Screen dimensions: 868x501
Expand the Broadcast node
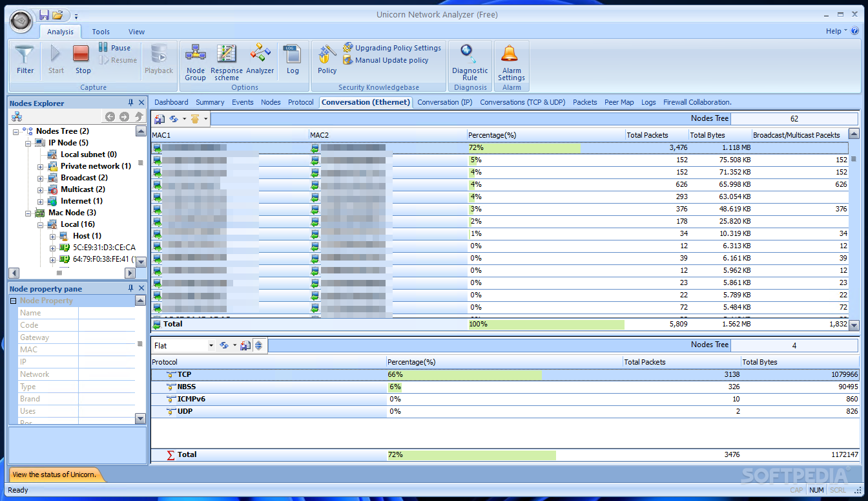coord(40,178)
